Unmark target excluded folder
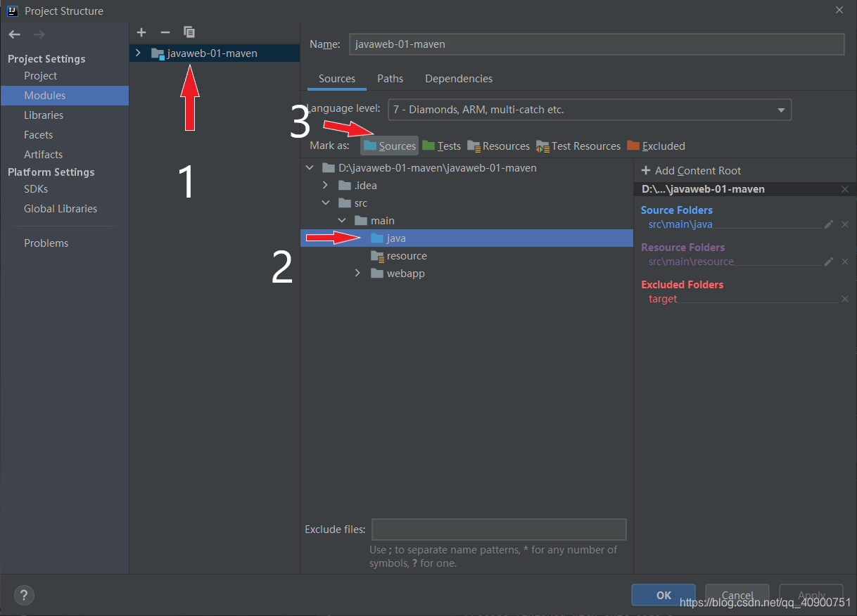This screenshot has width=857, height=616. click(x=845, y=299)
